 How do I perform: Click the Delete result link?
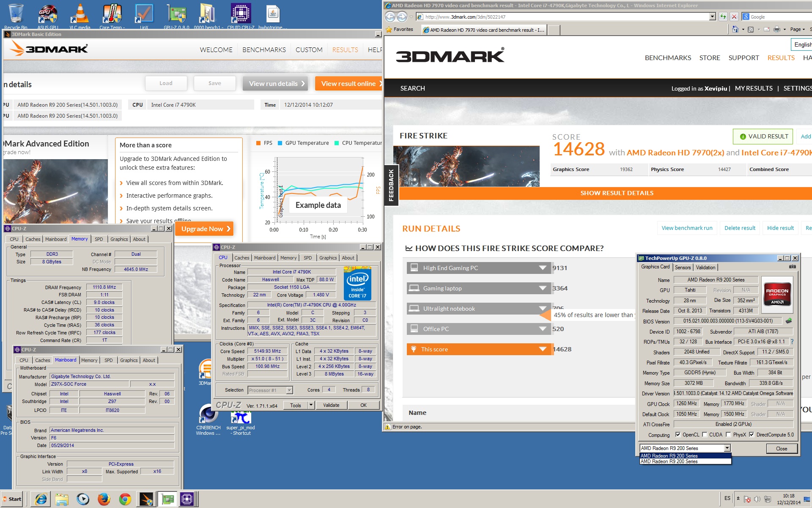pos(740,228)
